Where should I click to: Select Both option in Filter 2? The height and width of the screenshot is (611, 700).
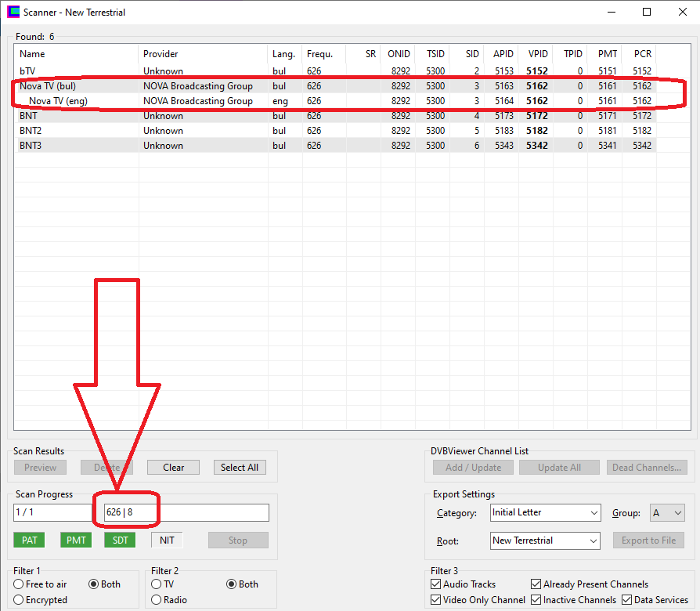243,584
